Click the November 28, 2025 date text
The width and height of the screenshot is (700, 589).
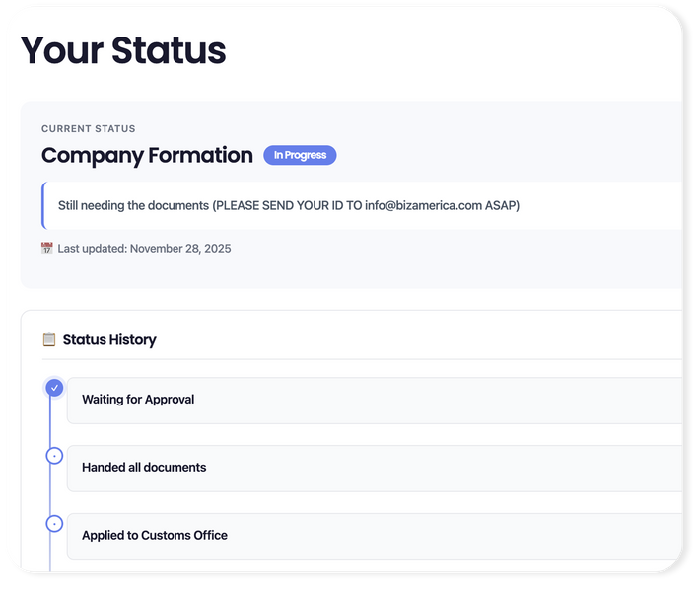click(x=180, y=249)
